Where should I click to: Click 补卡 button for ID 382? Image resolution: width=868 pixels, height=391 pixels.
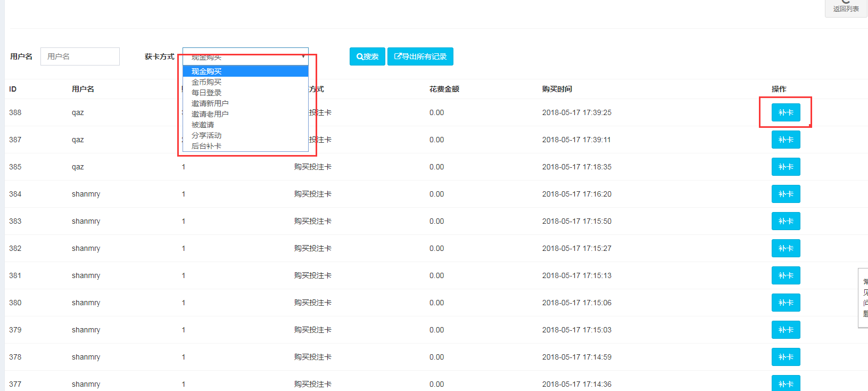(786, 248)
